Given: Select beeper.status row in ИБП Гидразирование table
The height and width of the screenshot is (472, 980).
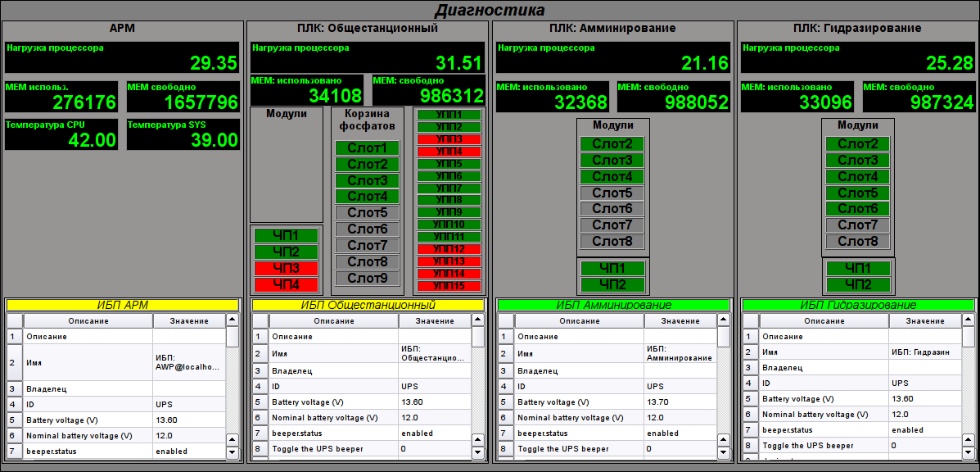Looking at the screenshot, I should click(x=851, y=429).
